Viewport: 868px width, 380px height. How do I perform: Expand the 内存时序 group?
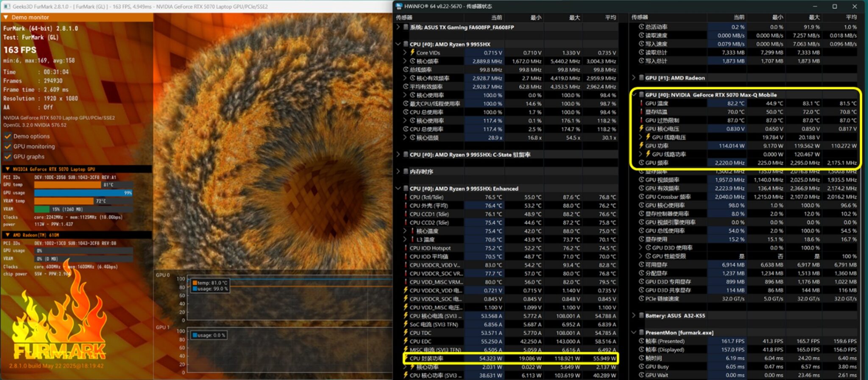tap(398, 171)
